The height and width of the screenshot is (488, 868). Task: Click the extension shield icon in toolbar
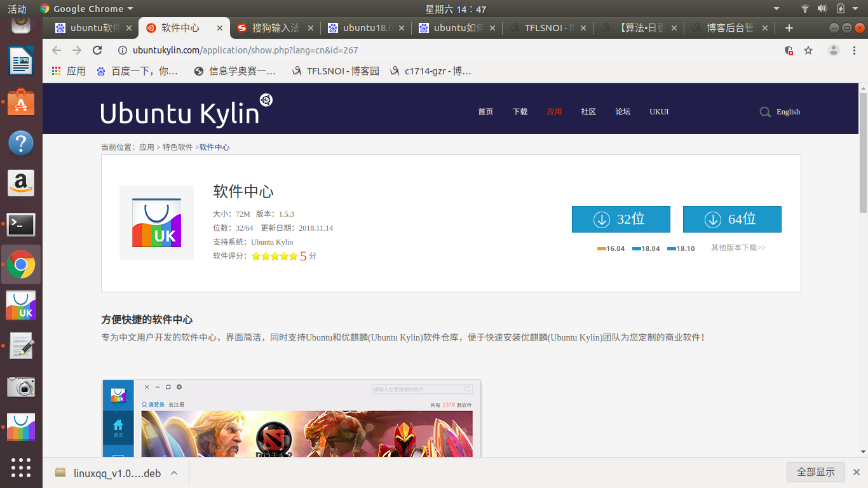tap(789, 50)
